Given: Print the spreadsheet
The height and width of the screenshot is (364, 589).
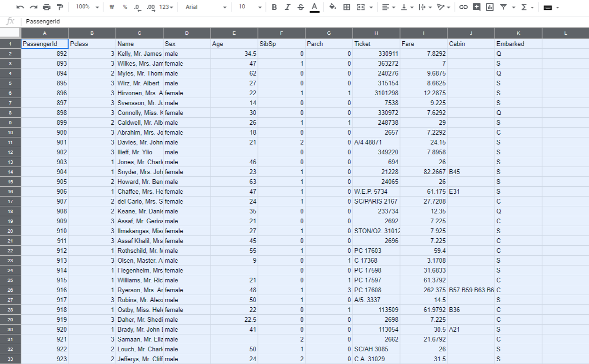Looking at the screenshot, I should (46, 7).
